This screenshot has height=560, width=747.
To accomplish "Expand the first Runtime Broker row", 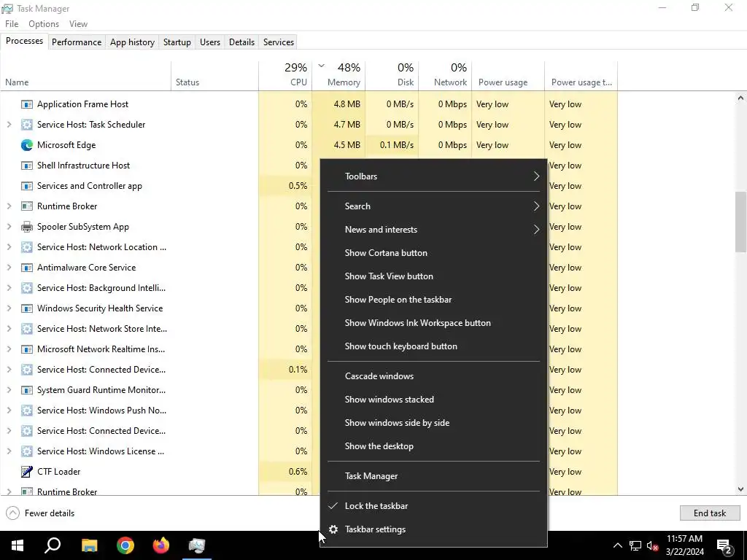I will pyautogui.click(x=9, y=206).
